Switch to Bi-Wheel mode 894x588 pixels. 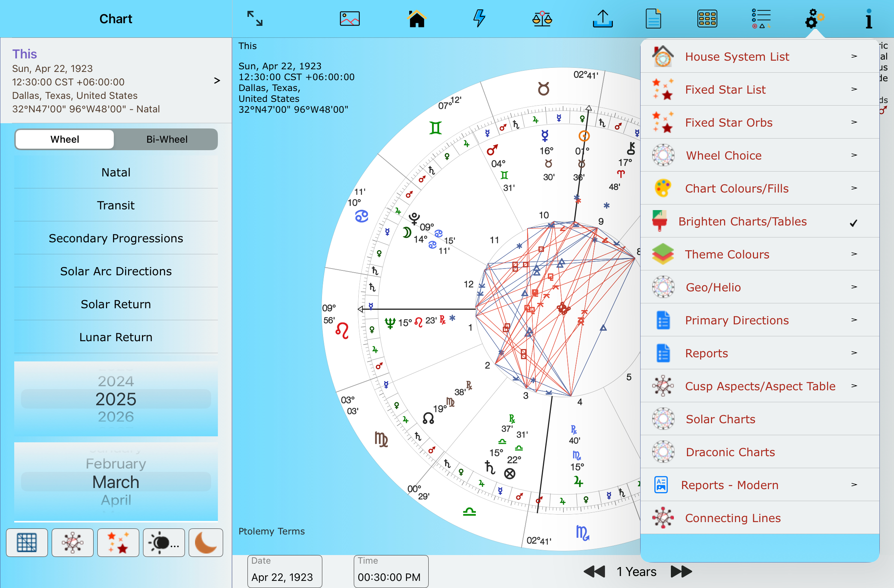coord(166,139)
